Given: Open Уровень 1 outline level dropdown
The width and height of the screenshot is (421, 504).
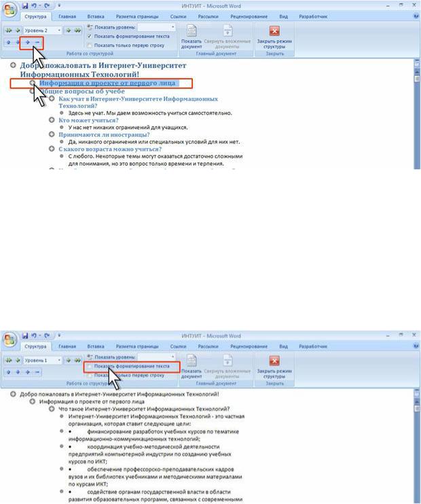Looking at the screenshot, I should 59,360.
